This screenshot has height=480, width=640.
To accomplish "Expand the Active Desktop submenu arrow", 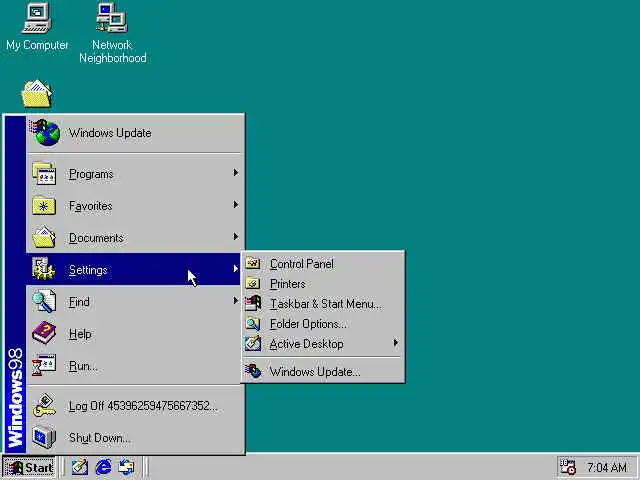I will click(x=395, y=343).
